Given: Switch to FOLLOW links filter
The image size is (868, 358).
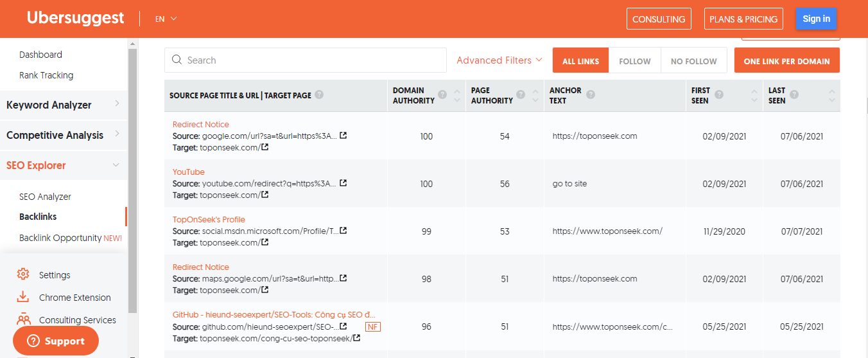Looking at the screenshot, I should 634,61.
